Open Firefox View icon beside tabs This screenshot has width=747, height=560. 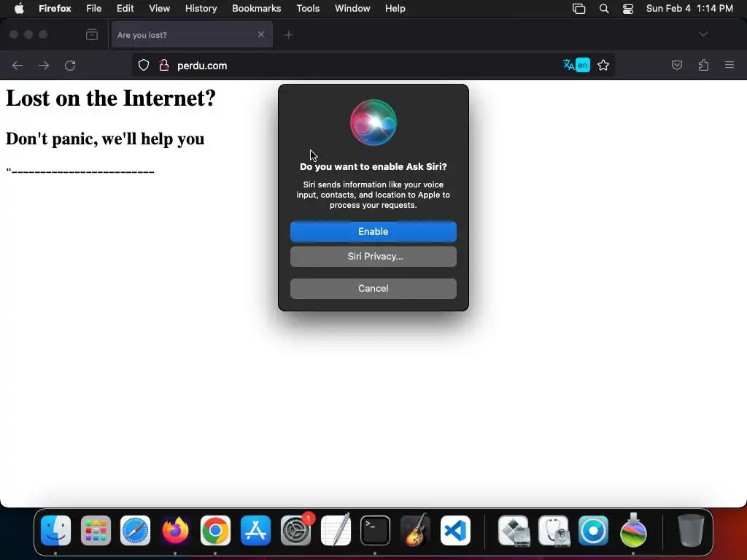click(92, 35)
